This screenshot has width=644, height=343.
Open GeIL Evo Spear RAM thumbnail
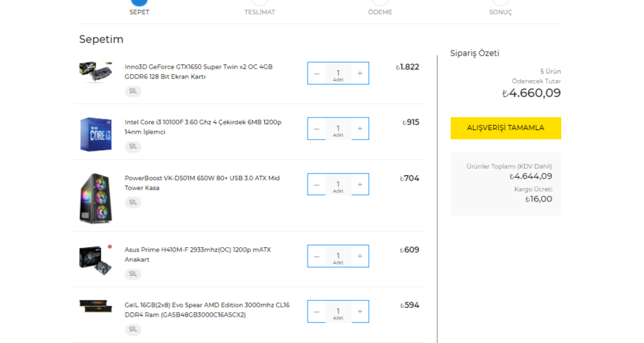pyautogui.click(x=96, y=306)
